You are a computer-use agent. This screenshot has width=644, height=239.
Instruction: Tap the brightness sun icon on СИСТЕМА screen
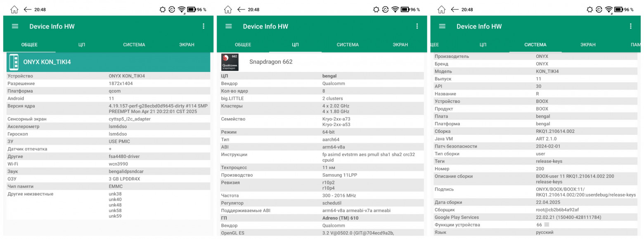point(590,10)
